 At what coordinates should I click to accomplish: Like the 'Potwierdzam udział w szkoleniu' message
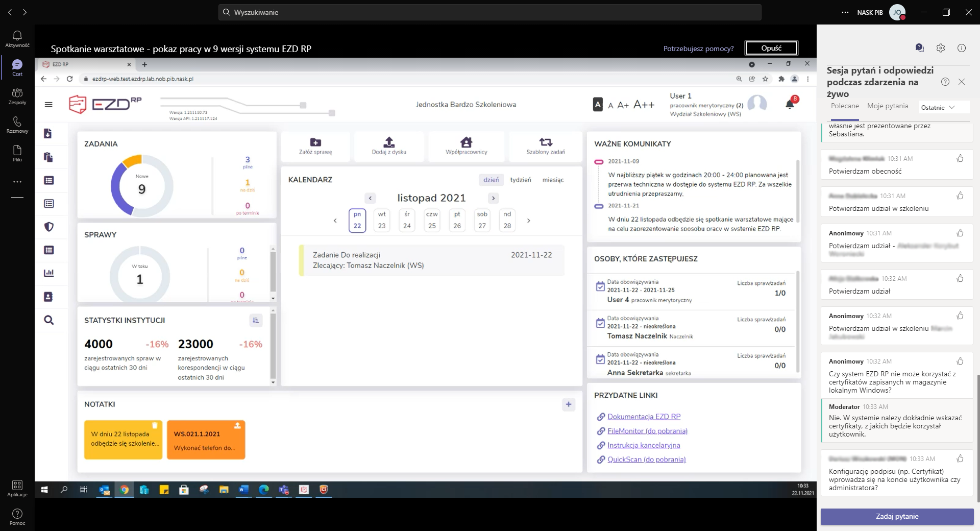[960, 196]
